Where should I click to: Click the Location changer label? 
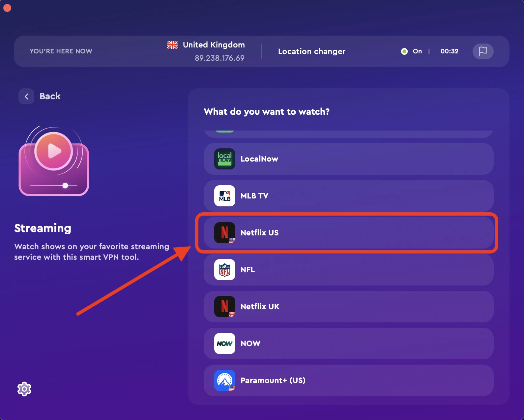click(x=312, y=51)
